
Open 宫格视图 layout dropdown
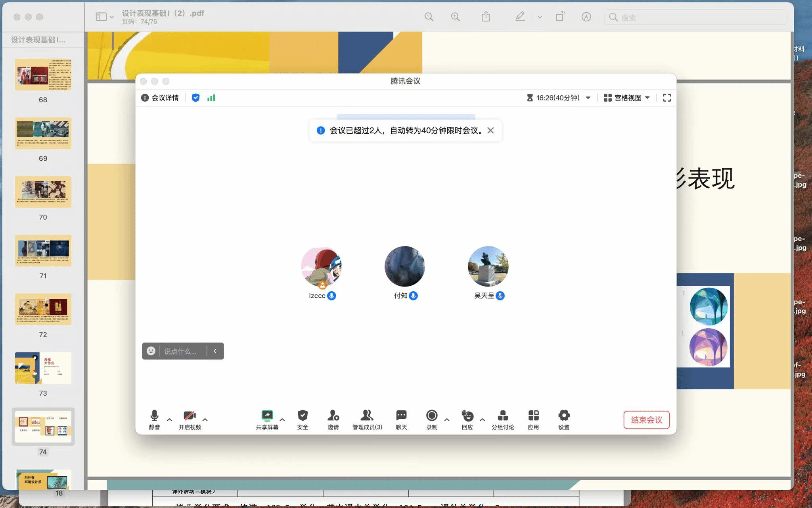pyautogui.click(x=627, y=98)
